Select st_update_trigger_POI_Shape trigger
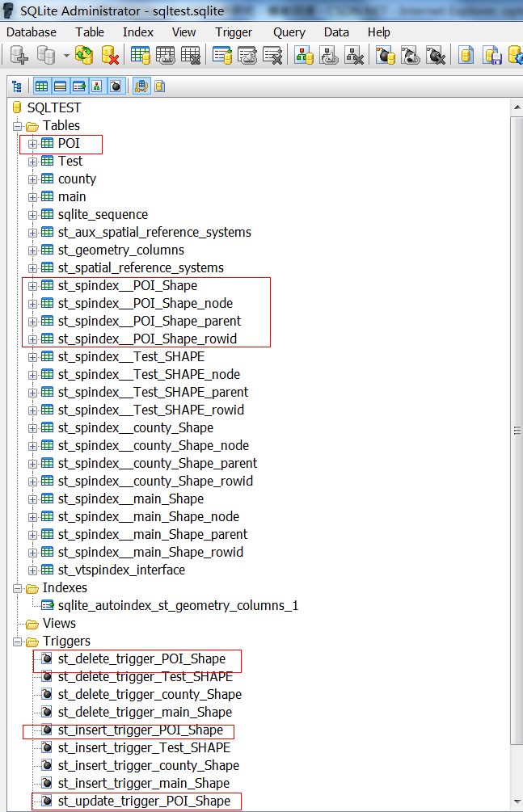This screenshot has height=812, width=523. (x=144, y=801)
